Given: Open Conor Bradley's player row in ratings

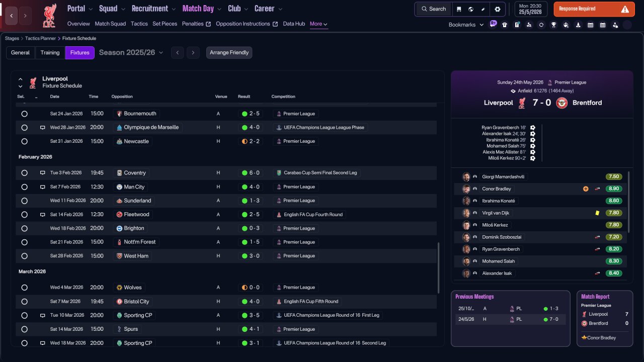Looking at the screenshot, I should (540, 189).
